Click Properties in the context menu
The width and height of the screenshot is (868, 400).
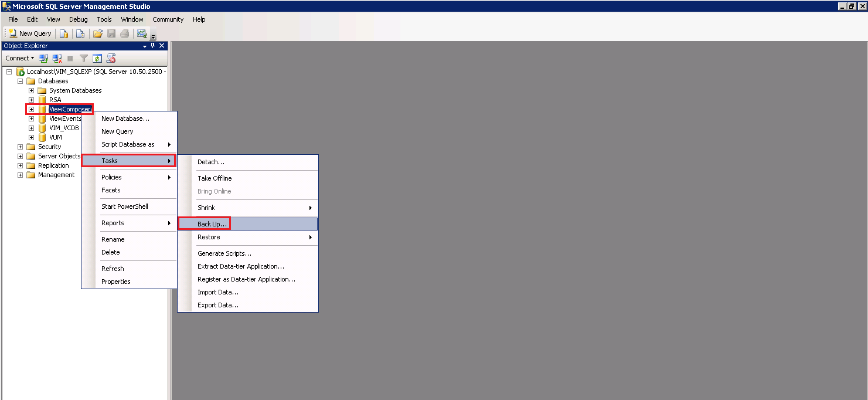coord(115,282)
